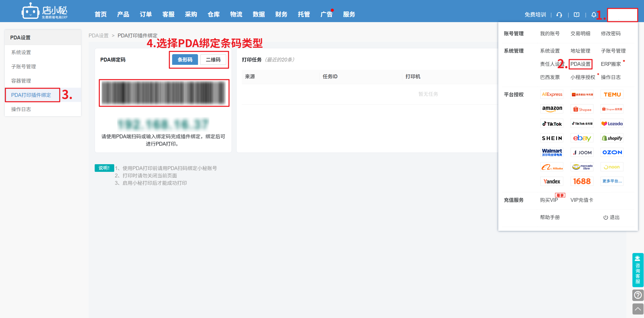Click the back-to-top arrow icon
The height and width of the screenshot is (318, 644).
(x=638, y=309)
